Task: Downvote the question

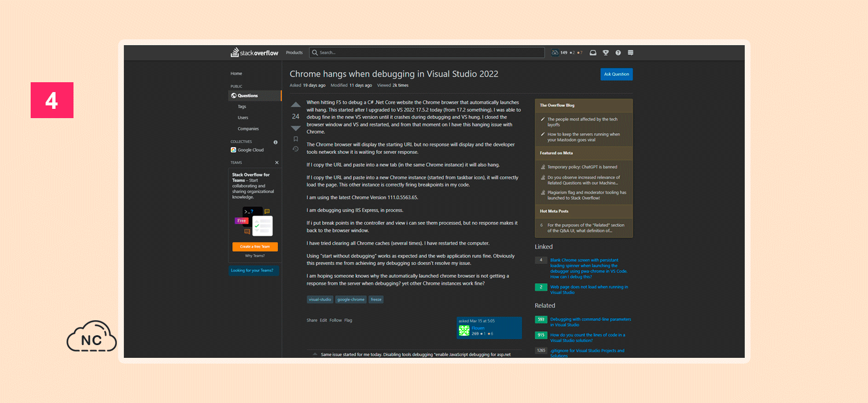Action: [296, 128]
